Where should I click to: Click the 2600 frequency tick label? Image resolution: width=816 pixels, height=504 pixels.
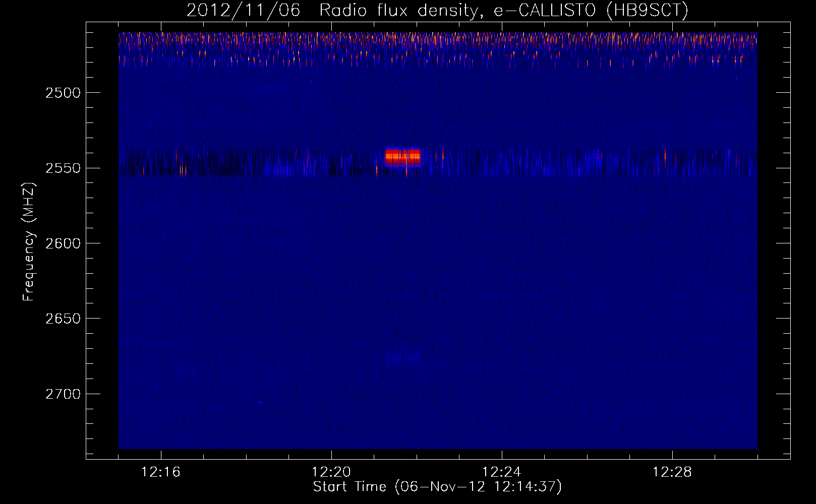[x=63, y=243]
